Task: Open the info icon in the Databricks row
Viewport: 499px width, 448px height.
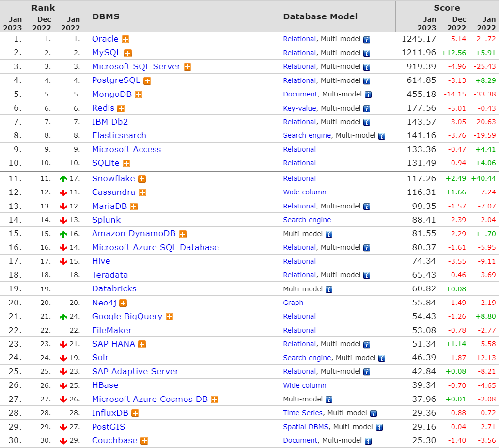Action: [x=329, y=289]
